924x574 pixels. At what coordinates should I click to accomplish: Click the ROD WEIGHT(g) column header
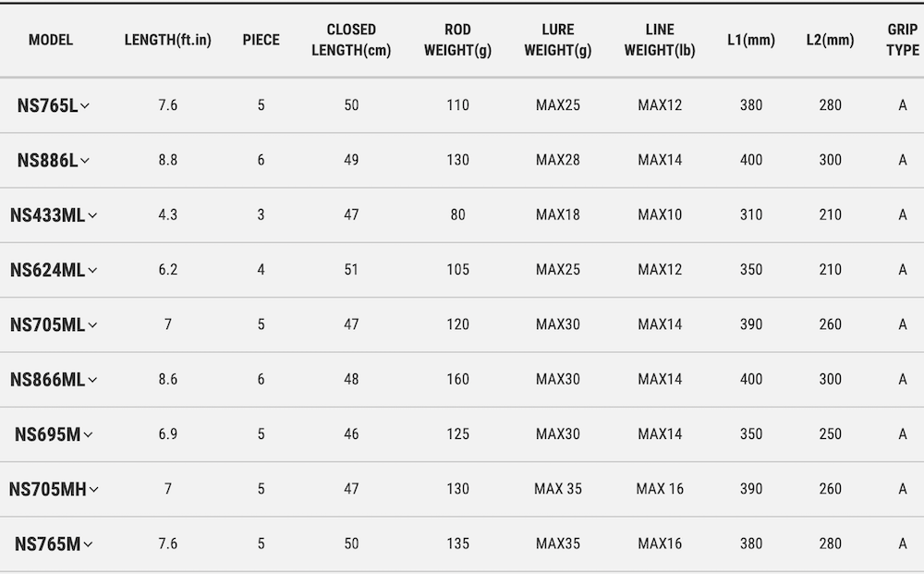click(x=457, y=41)
